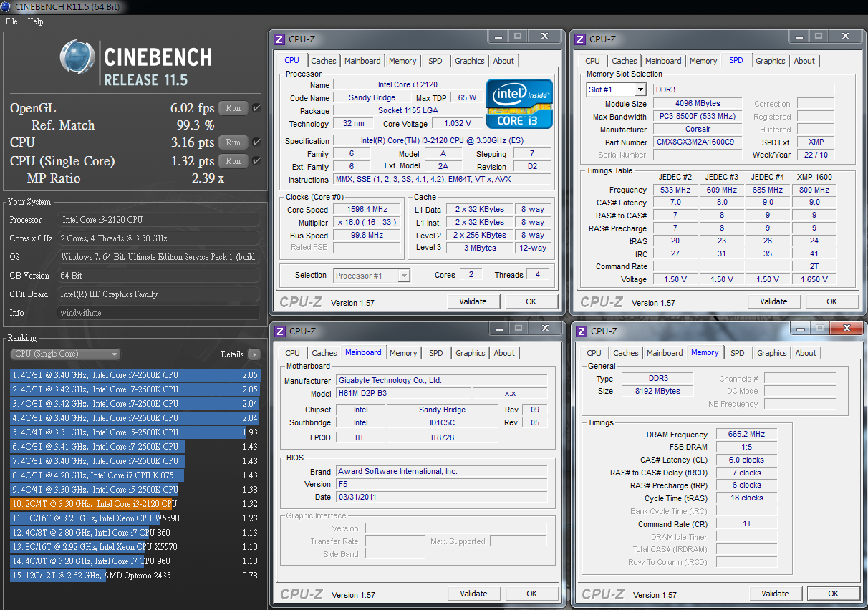Click the XMP-1600 frequency 800 MHz cell

tap(814, 190)
